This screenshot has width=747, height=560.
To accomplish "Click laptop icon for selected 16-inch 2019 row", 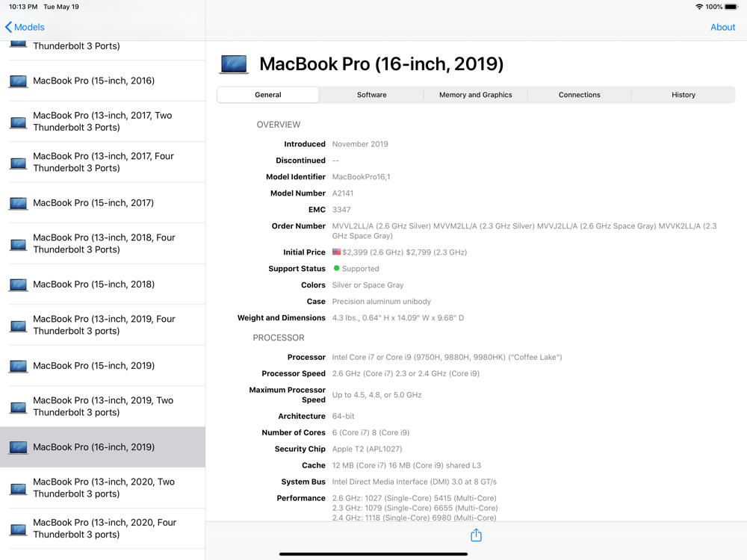I will 19,447.
